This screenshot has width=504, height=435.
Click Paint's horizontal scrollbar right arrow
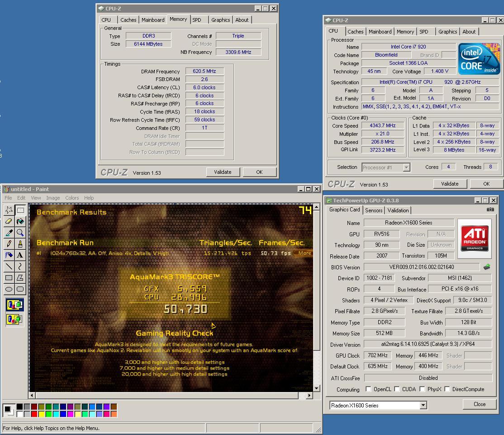coord(309,396)
